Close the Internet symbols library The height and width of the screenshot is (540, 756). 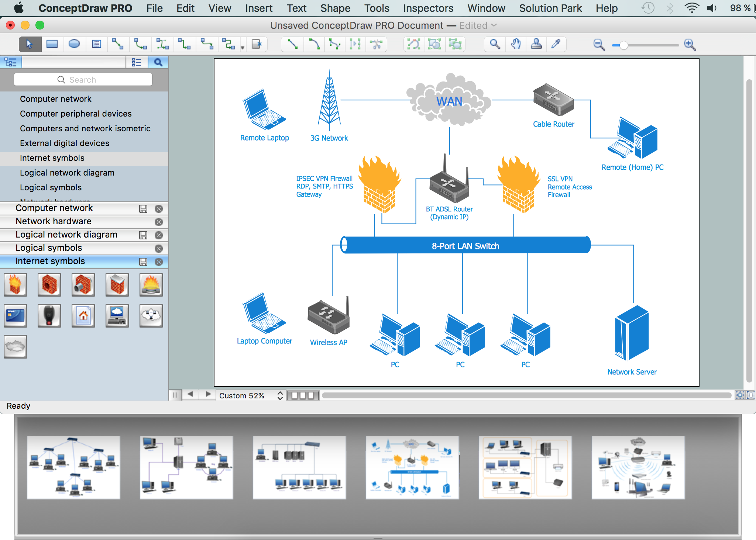coord(159,262)
